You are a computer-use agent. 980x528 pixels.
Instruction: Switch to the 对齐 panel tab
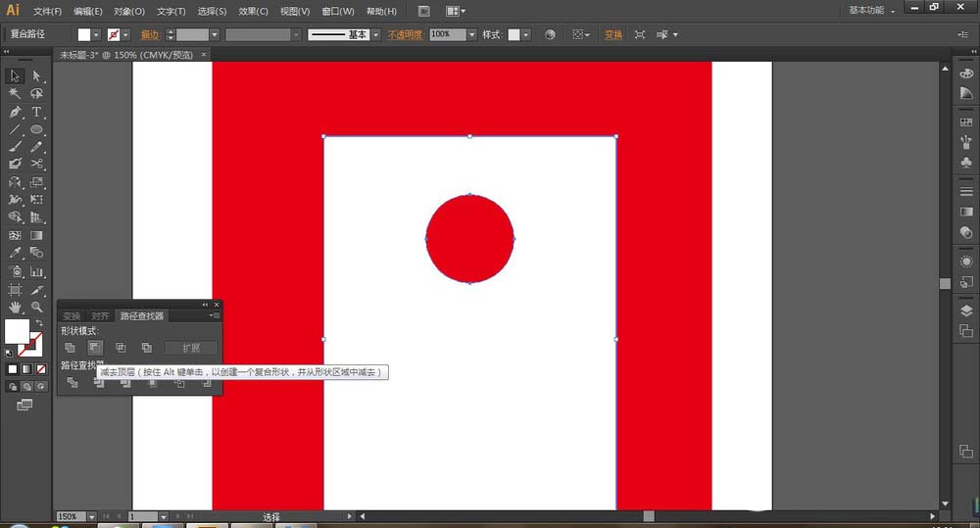coord(100,316)
